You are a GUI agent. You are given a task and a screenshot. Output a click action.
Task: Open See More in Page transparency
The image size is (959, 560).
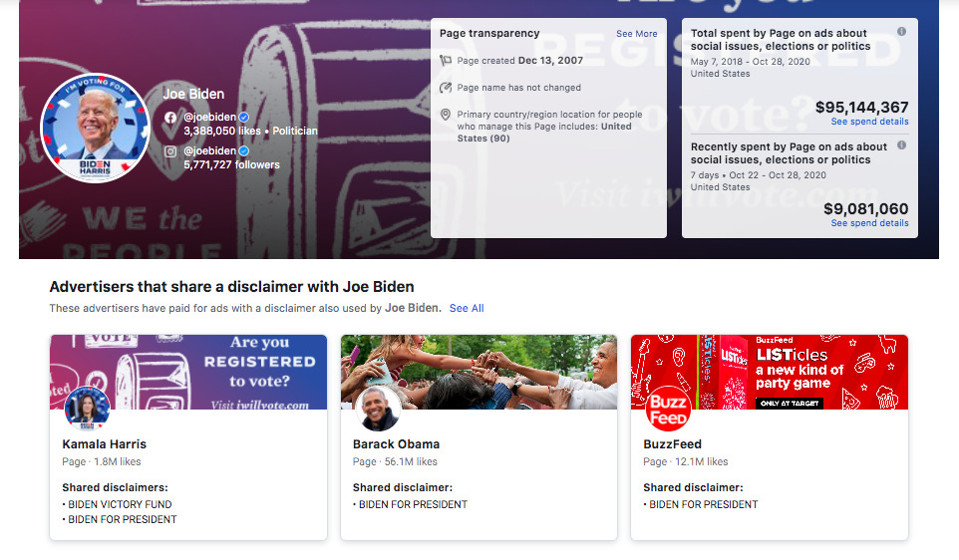pos(636,34)
